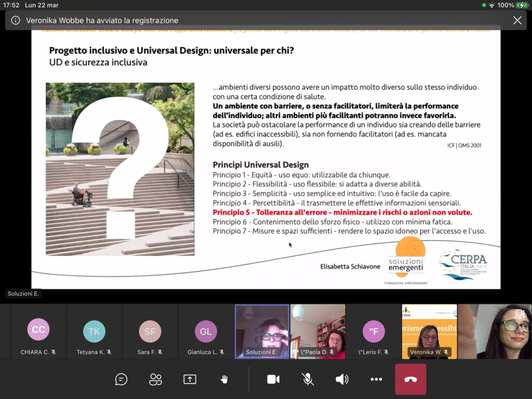
Task: Tap the 17:52 clock in status bar
Action: tap(11, 5)
